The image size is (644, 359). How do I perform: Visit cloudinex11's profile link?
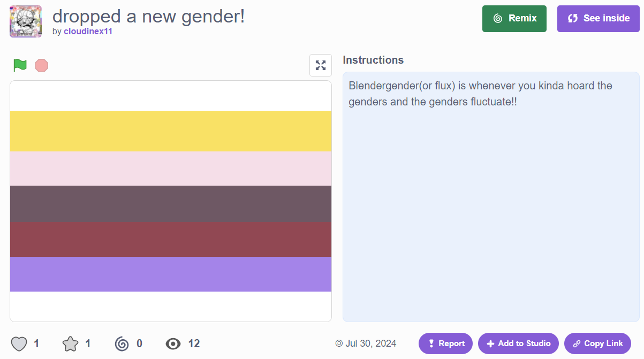pos(88,32)
